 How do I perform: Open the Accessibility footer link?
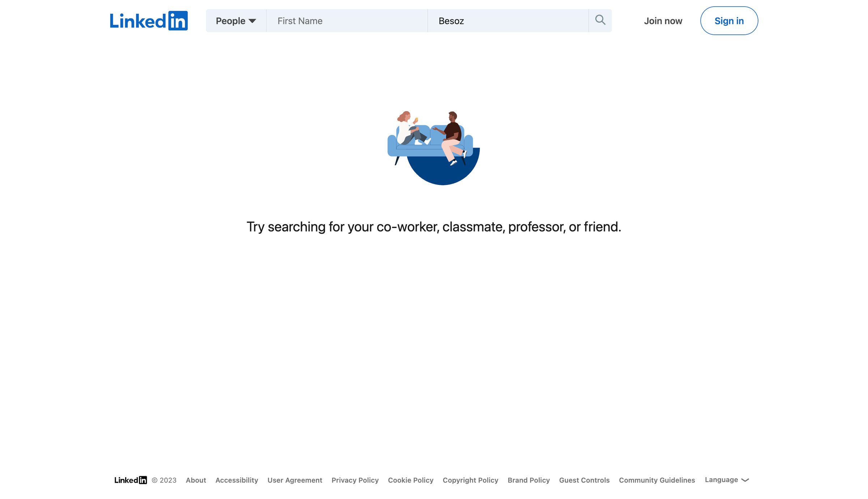(237, 480)
